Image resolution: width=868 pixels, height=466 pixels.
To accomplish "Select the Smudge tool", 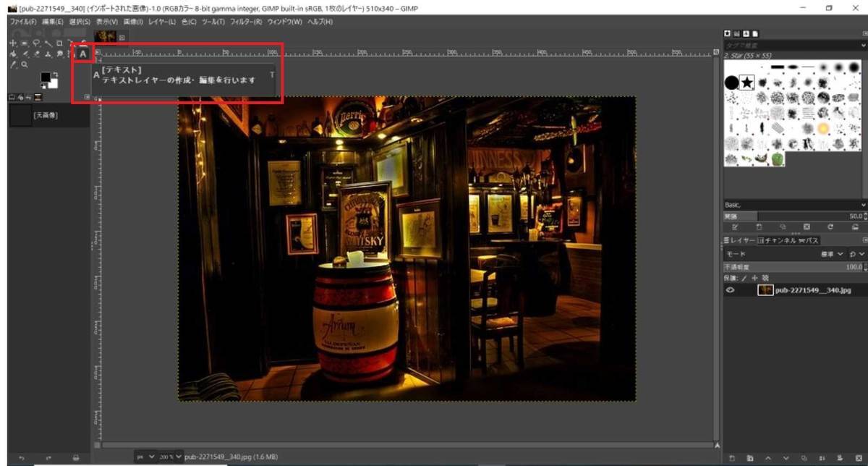I will click(59, 54).
